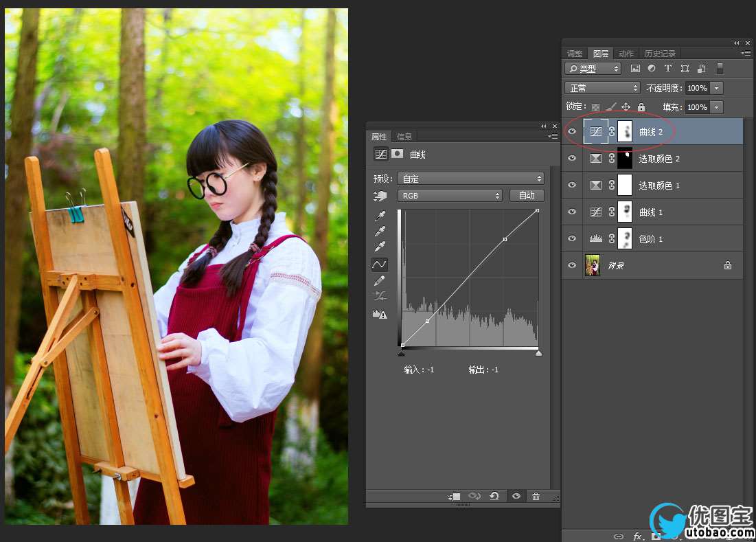The image size is (756, 542).
Task: Select the 色阶 1 layer mask thumbnail
Action: pyautogui.click(x=624, y=239)
